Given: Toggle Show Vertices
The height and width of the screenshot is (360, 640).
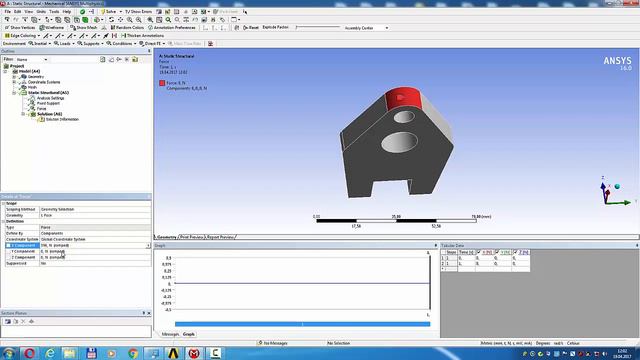Looking at the screenshot, I should click(20, 28).
